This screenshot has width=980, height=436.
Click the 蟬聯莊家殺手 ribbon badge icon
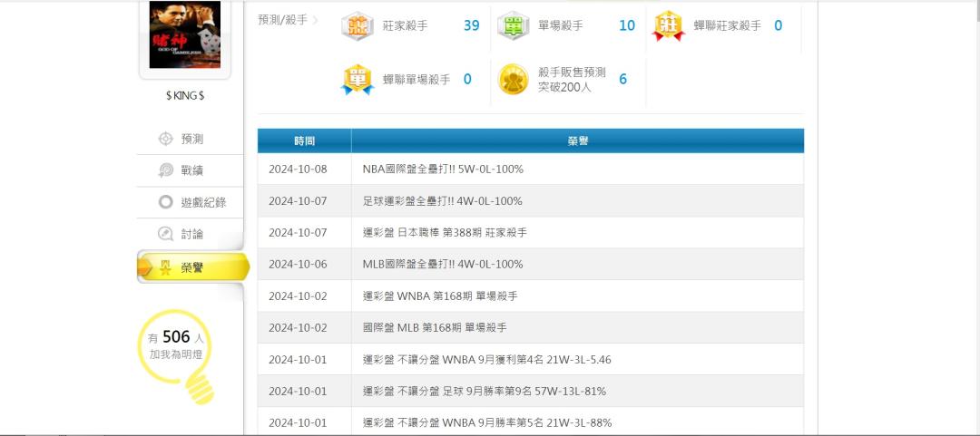click(668, 26)
